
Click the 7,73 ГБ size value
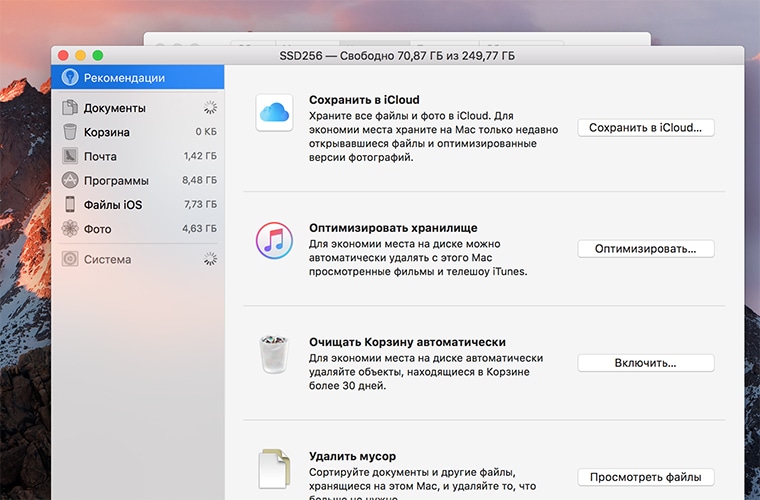[200, 204]
